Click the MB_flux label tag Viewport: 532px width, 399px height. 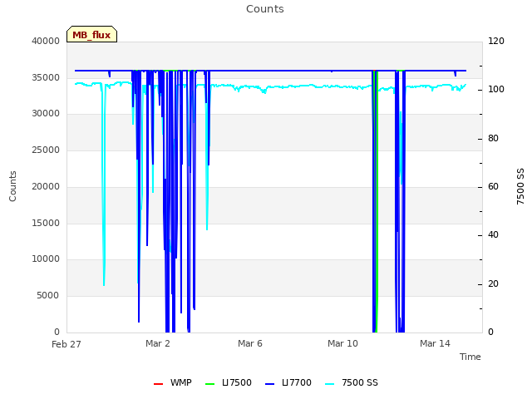91,34
